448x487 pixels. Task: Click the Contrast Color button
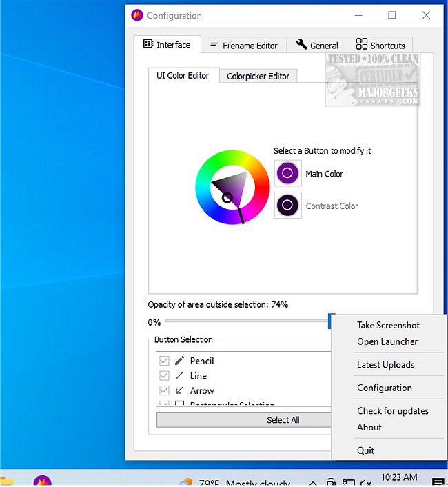[x=287, y=206]
